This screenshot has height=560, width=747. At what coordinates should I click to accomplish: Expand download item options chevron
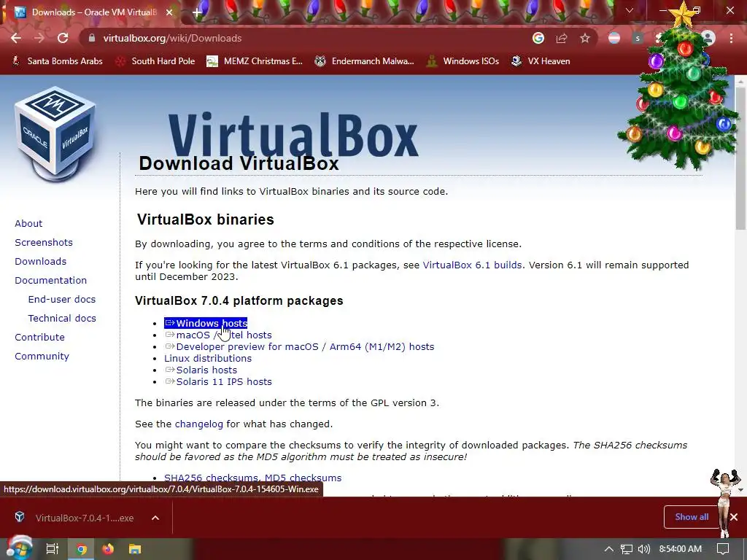pos(155,518)
